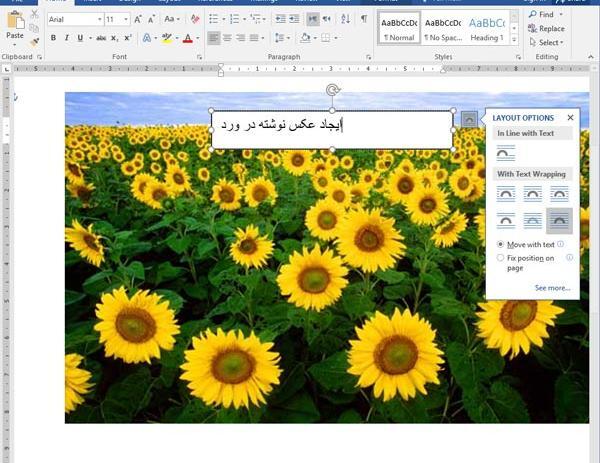
Task: Open info tip next to Move with text
Action: (x=560, y=244)
